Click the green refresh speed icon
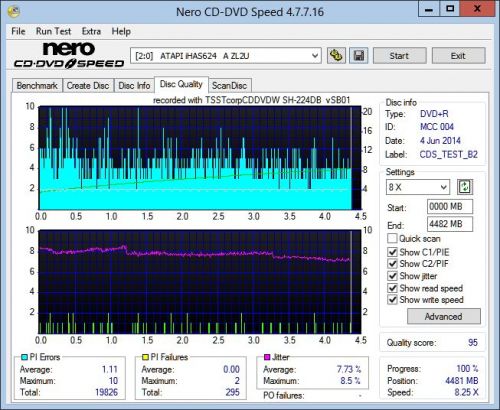This screenshot has width=500, height=410. coord(465,187)
